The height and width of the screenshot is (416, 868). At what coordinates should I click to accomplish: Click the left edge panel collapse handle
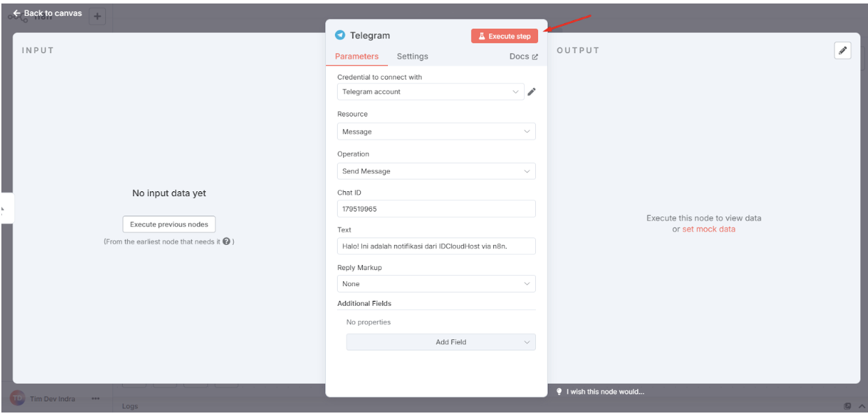6,208
